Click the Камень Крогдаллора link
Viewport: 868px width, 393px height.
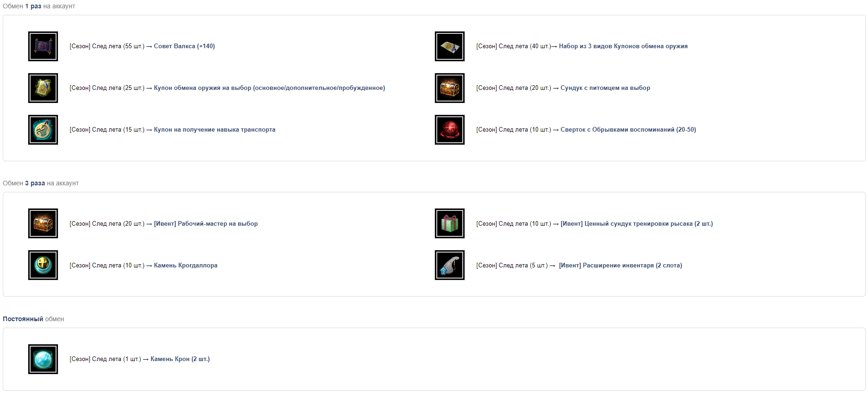tap(186, 266)
